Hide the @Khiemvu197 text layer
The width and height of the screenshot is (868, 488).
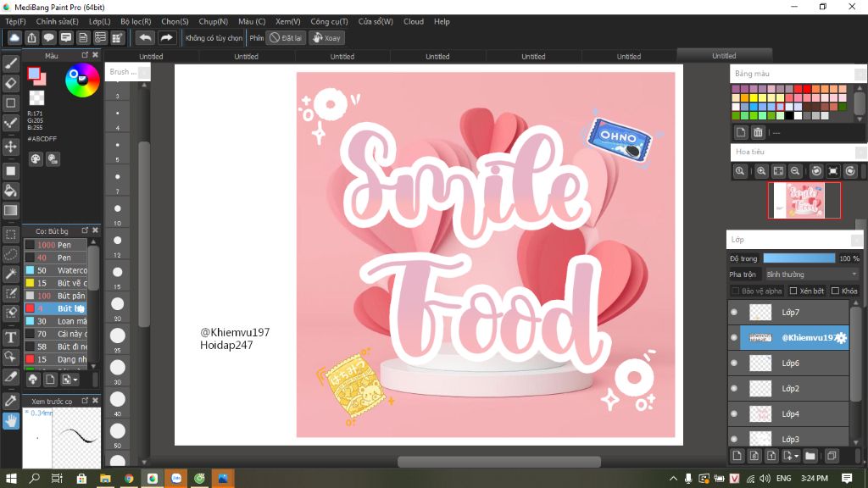pos(734,337)
